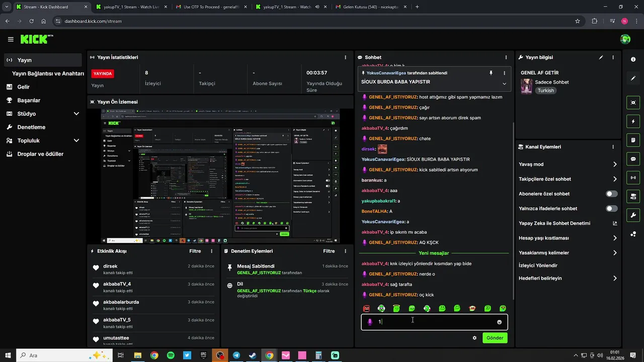644x362 pixels.
Task: Click the stream preview frame icon in rail
Action: tap(633, 102)
